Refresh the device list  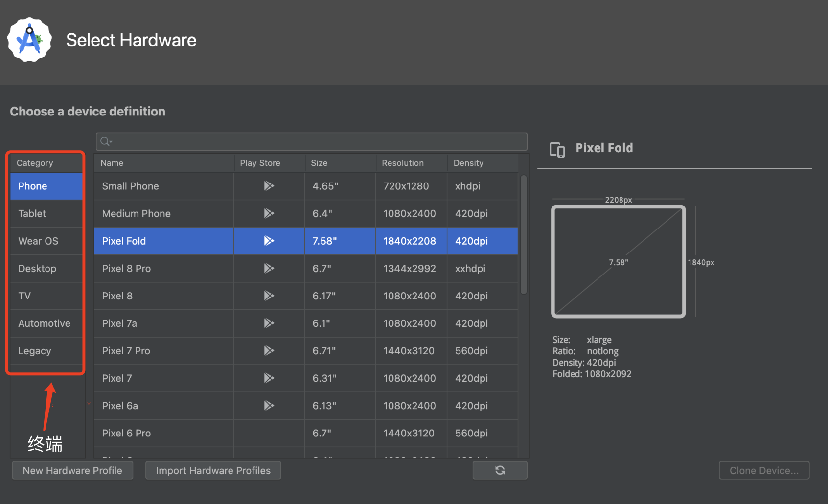click(500, 470)
